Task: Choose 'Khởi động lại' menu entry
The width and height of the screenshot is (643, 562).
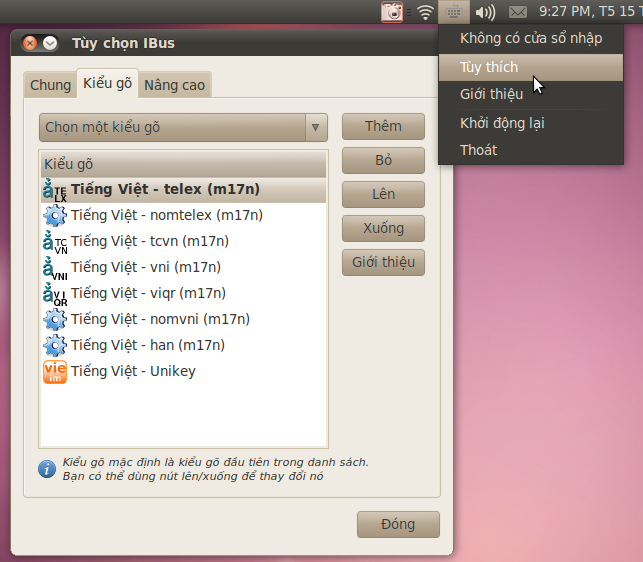Action: pos(502,123)
